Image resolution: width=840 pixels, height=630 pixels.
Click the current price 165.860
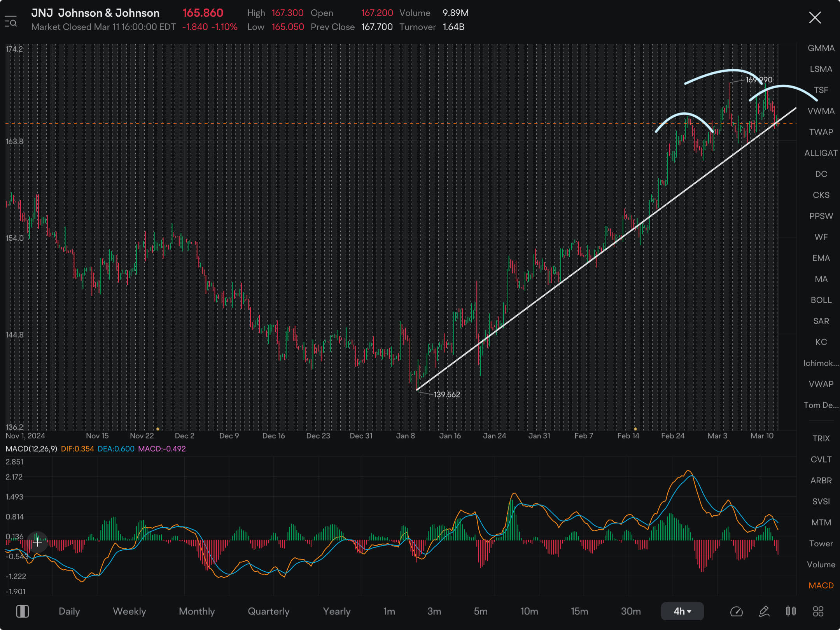pos(203,13)
